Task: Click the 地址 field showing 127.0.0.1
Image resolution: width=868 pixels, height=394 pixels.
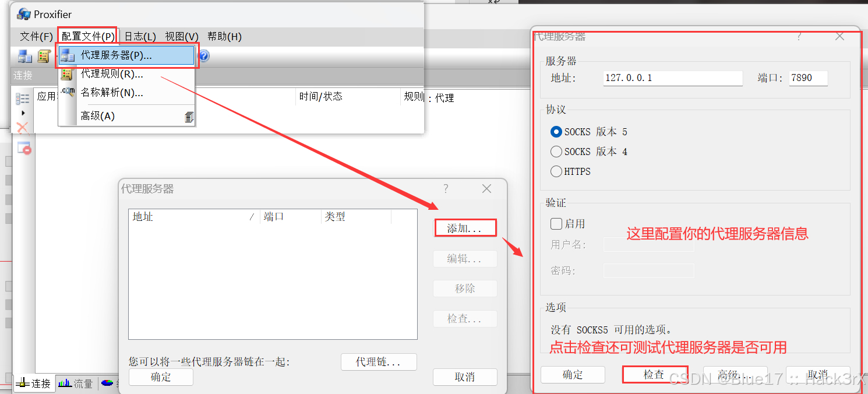Action: point(673,78)
